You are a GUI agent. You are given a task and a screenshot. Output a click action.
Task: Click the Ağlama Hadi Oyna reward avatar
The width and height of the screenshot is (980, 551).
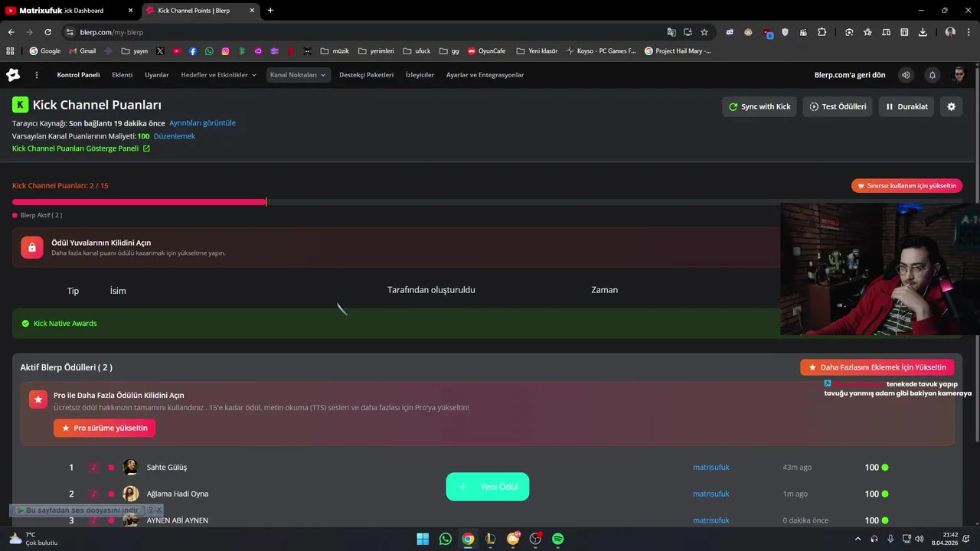tap(131, 494)
